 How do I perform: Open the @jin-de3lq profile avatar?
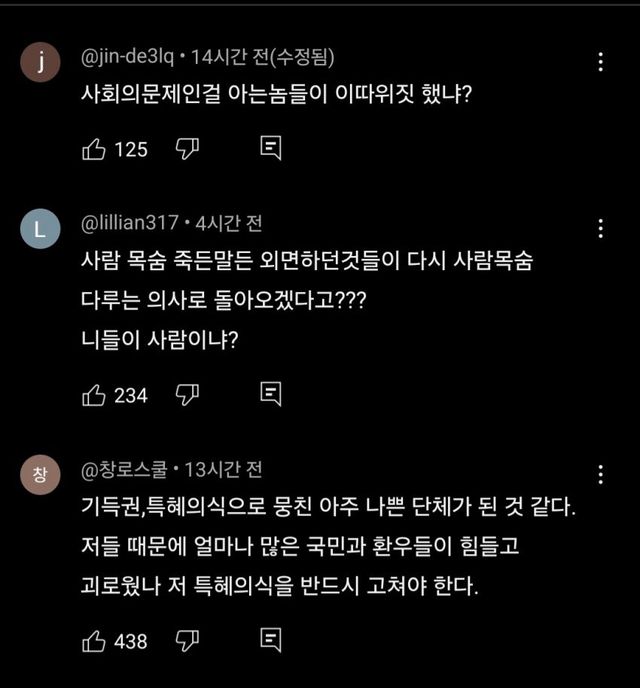[x=40, y=63]
